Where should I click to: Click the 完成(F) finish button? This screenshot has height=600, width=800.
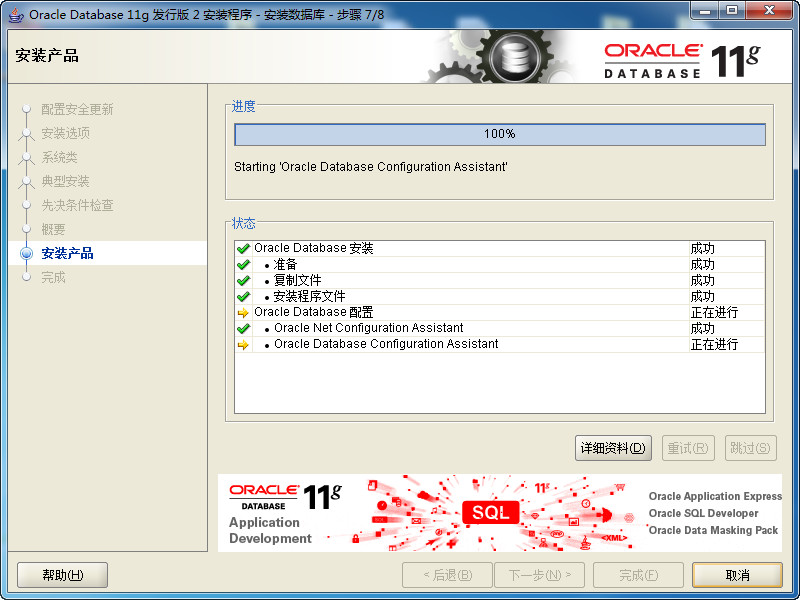pos(638,575)
